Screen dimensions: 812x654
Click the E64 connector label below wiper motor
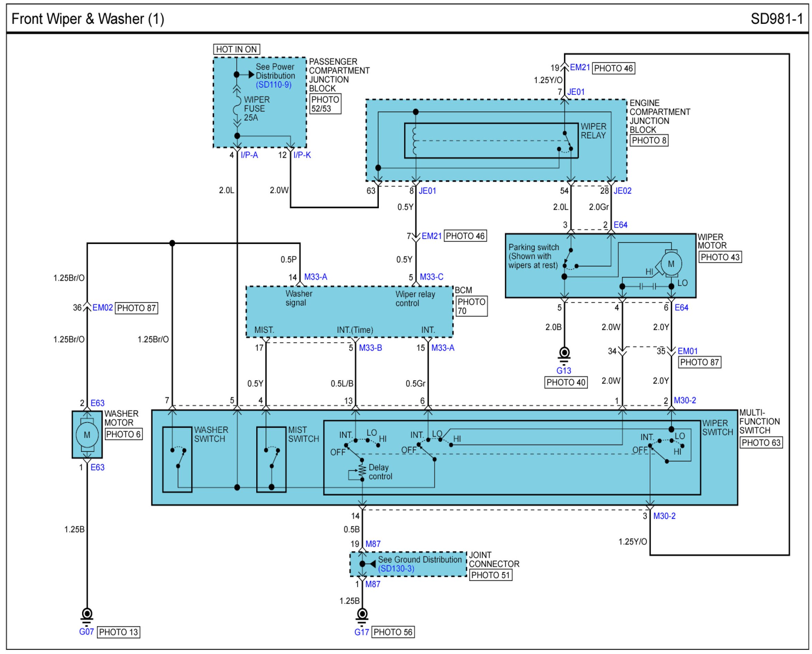click(681, 308)
